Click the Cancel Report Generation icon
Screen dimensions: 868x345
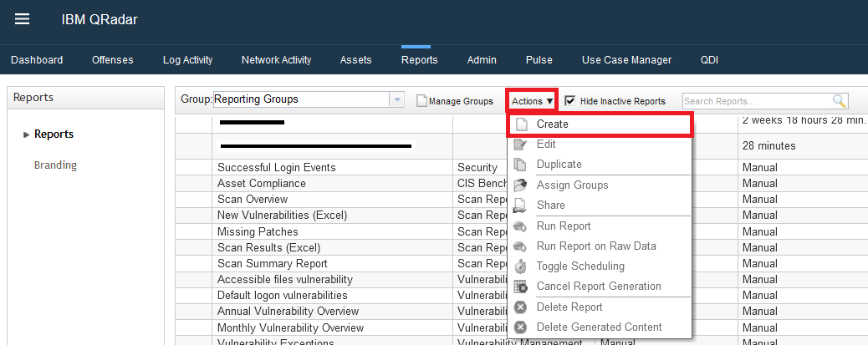click(520, 287)
